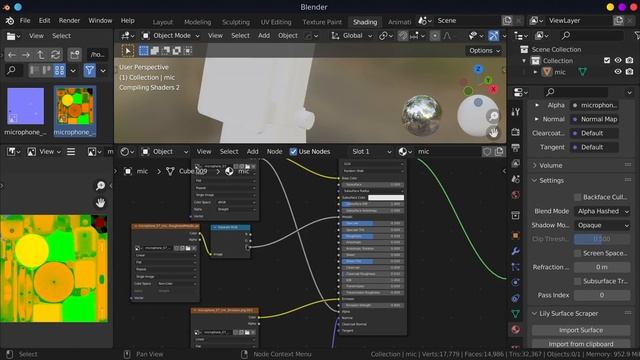Screen dimensions: 640x360
Task: Click Import Surface button
Action: click(581, 330)
